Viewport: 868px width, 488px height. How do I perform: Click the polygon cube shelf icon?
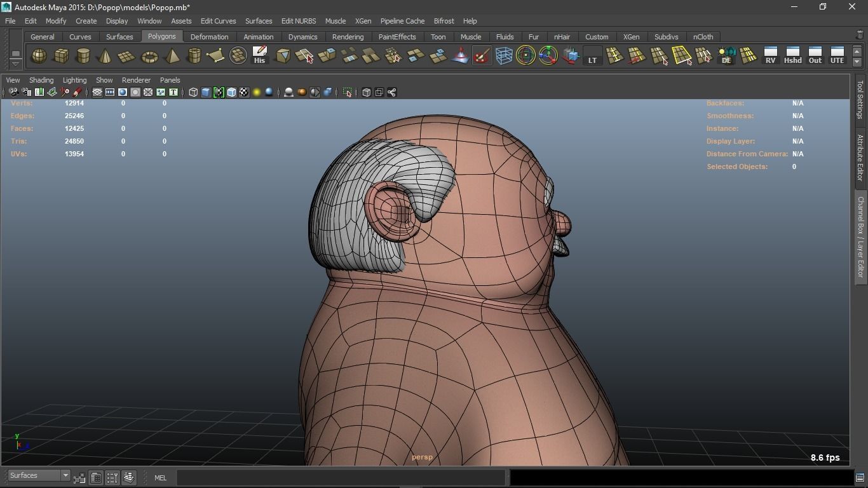coord(61,57)
